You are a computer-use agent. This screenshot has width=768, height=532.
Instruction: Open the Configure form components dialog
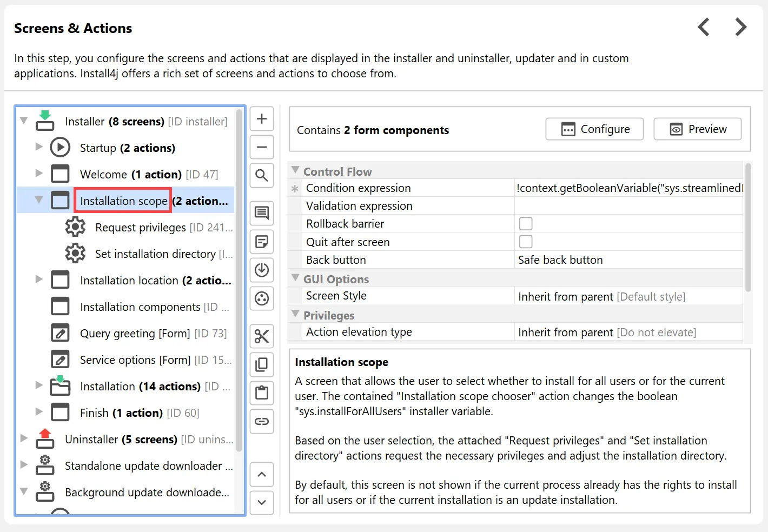coord(594,129)
